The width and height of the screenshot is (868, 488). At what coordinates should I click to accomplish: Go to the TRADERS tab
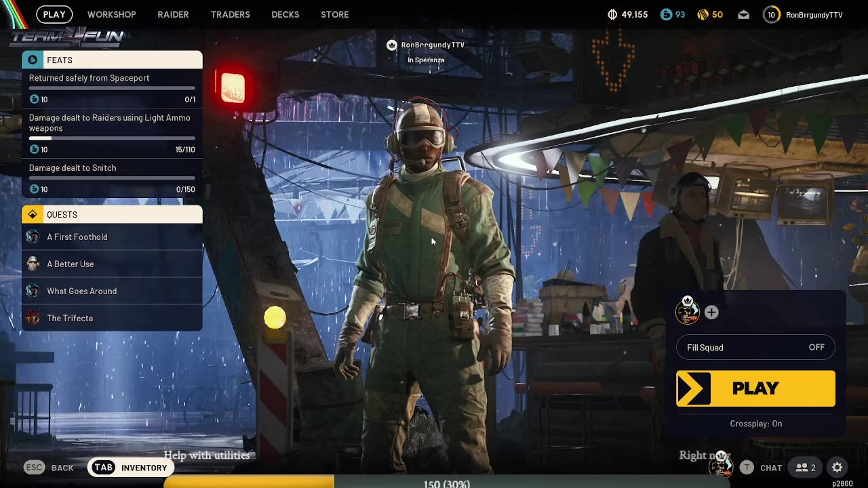coord(230,14)
